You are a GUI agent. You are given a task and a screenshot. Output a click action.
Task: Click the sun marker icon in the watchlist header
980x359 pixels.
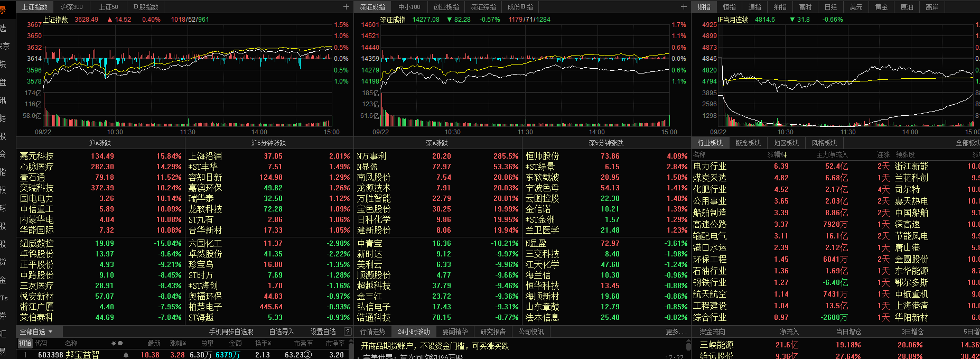coord(113,343)
